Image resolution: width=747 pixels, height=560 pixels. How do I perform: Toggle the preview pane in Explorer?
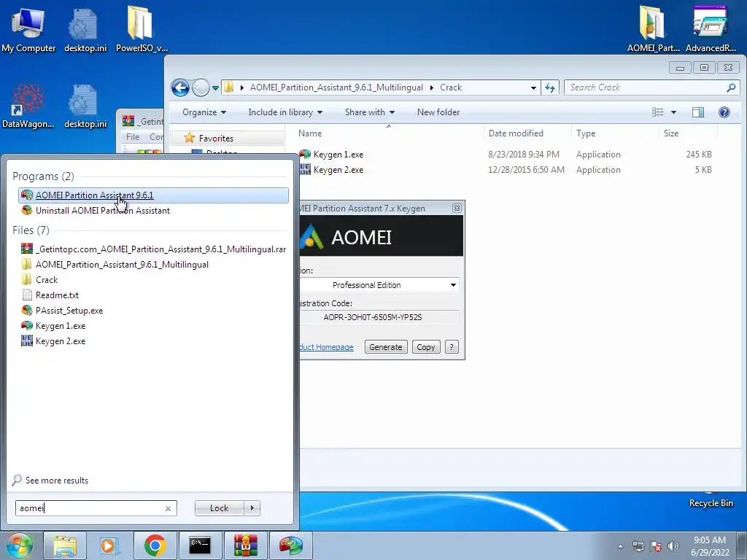[x=698, y=112]
